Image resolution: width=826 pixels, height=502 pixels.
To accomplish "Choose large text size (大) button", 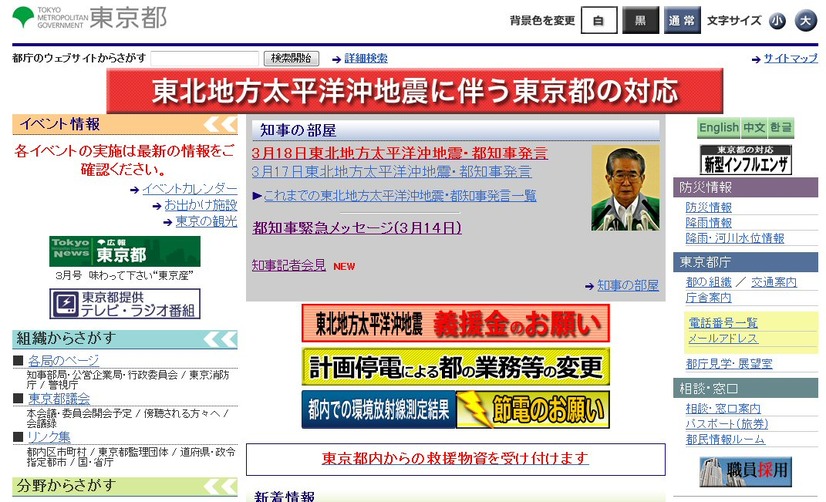I will click(x=805, y=21).
